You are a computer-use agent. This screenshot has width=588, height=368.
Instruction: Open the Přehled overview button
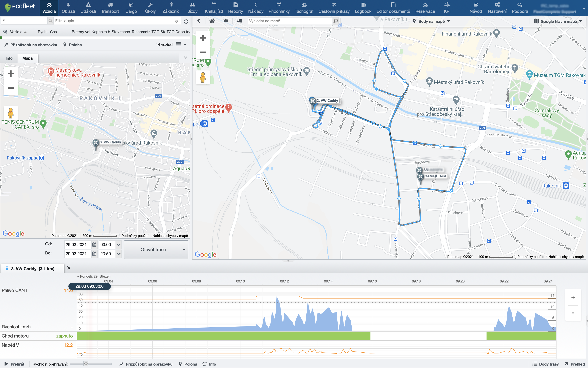574,364
